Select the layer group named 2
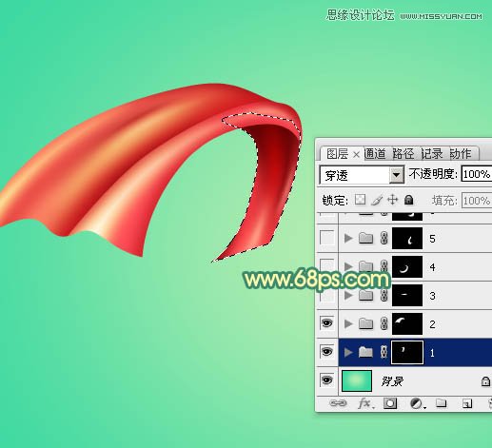 pyautogui.click(x=433, y=324)
